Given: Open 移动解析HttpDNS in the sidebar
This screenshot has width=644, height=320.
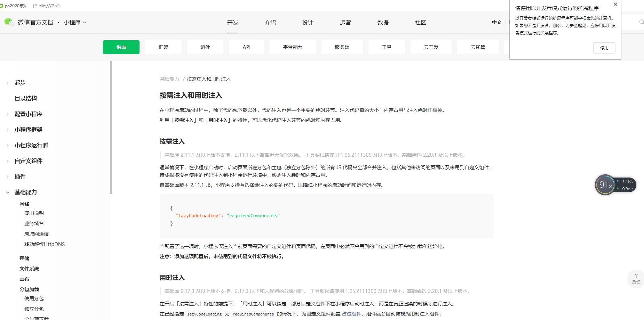Looking at the screenshot, I should pos(45,244).
